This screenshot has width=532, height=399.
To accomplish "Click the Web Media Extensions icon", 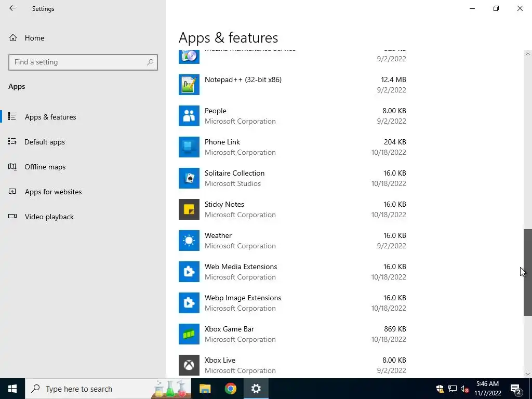I will tap(189, 272).
